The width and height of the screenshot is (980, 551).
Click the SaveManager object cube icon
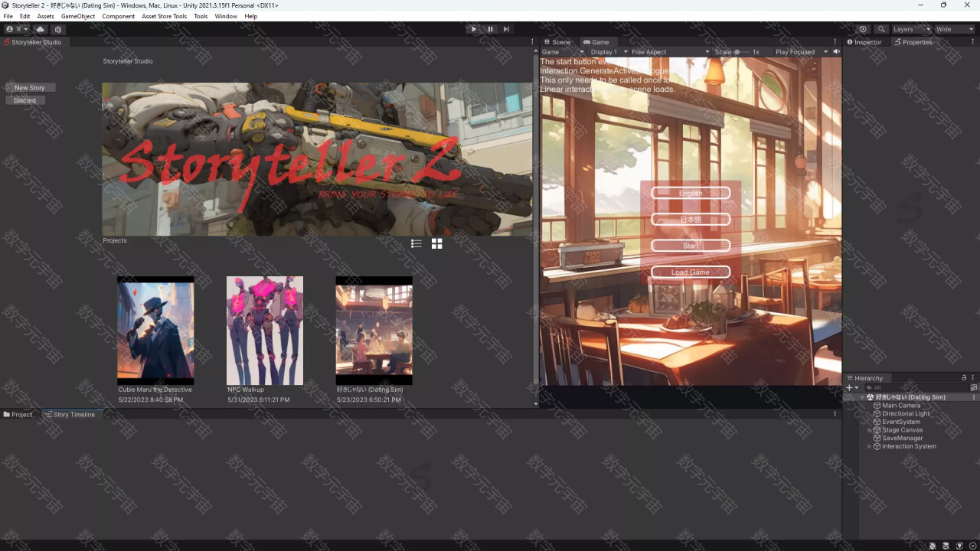tap(877, 439)
